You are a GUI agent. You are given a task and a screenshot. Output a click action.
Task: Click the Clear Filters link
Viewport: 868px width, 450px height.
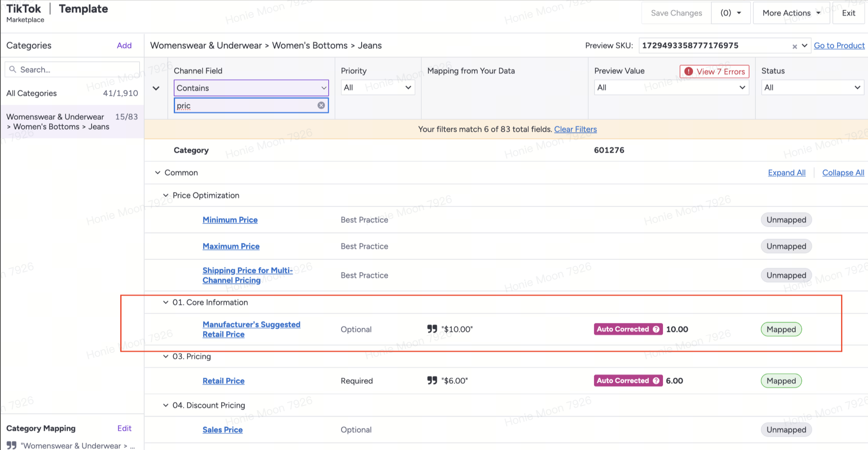tap(575, 129)
